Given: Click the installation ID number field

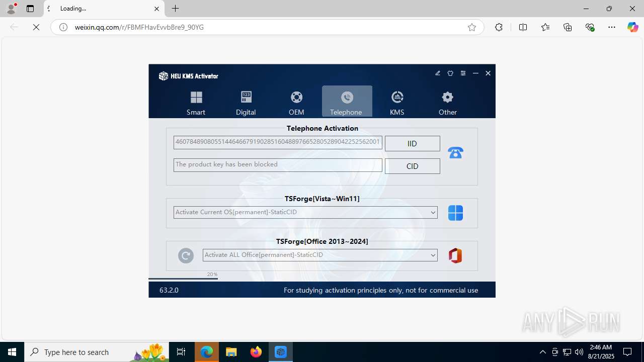Looking at the screenshot, I should (278, 142).
